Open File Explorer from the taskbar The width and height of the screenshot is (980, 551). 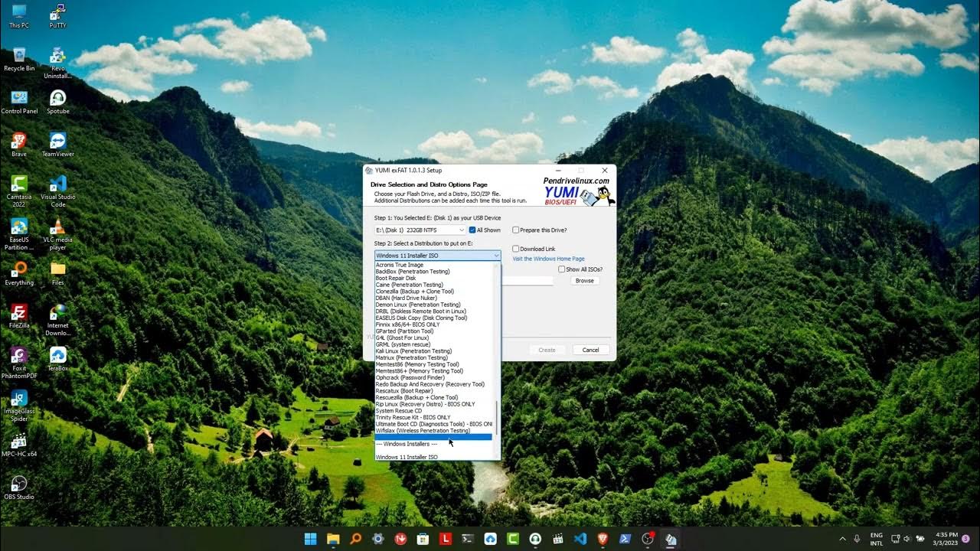333,539
